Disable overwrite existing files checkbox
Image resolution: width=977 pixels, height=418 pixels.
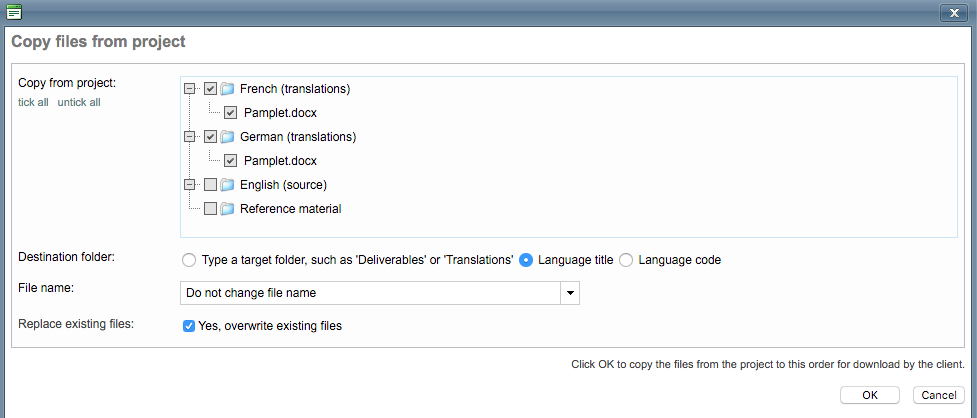[x=189, y=326]
